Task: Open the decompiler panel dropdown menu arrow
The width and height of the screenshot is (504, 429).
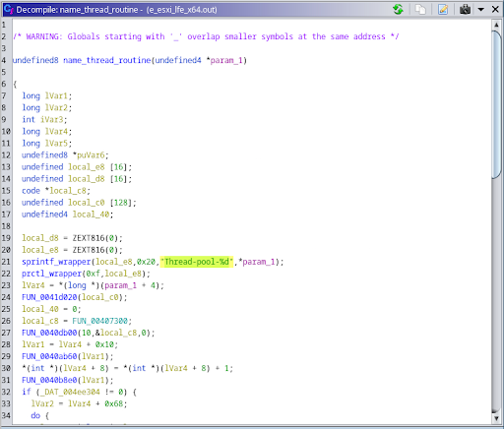Action: pyautogui.click(x=481, y=10)
